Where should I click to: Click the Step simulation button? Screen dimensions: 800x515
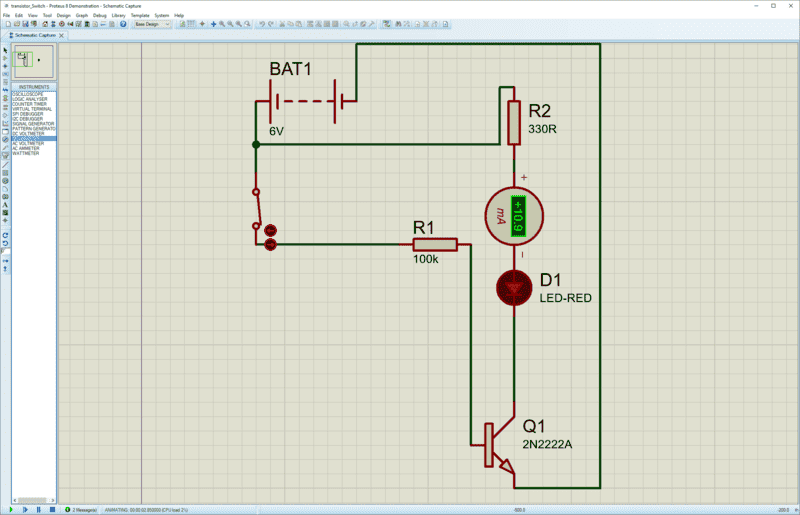[x=25, y=510]
